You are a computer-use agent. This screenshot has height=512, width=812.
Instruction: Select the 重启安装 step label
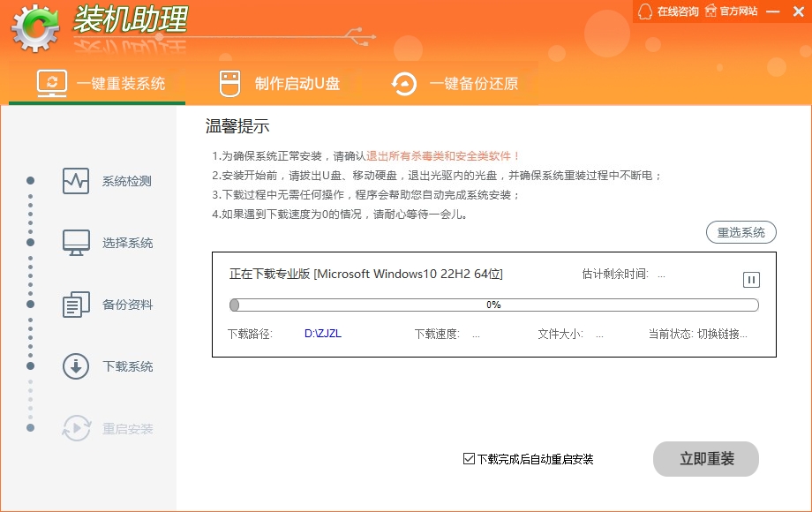pos(127,429)
